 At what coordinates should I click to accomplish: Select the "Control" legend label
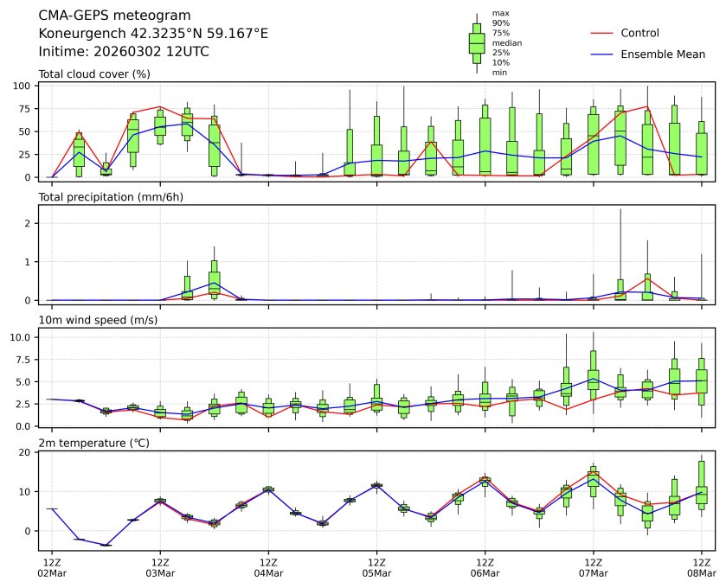tap(639, 33)
